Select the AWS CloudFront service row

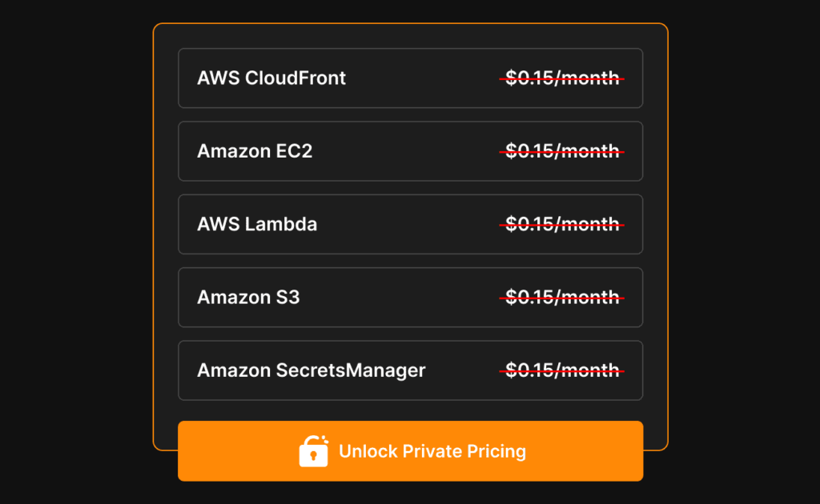coord(410,78)
